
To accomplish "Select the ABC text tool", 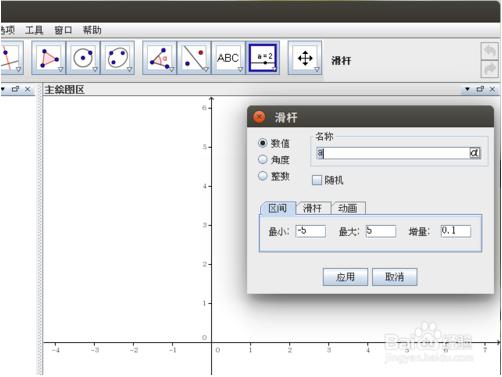I will (x=229, y=58).
